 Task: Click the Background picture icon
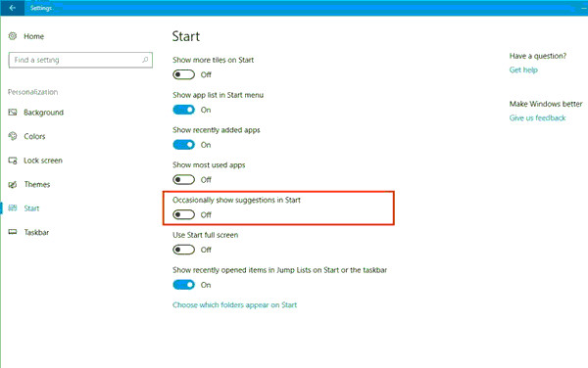(x=13, y=113)
